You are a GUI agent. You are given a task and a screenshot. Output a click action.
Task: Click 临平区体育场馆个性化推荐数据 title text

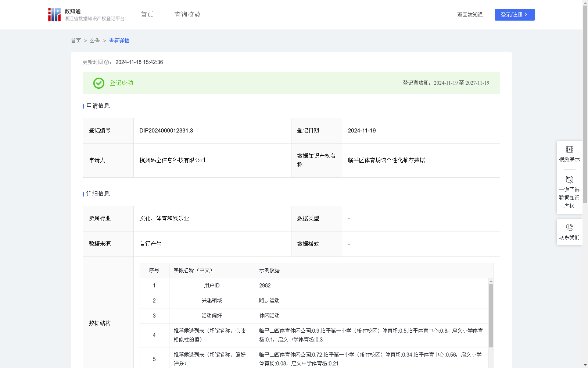click(386, 160)
